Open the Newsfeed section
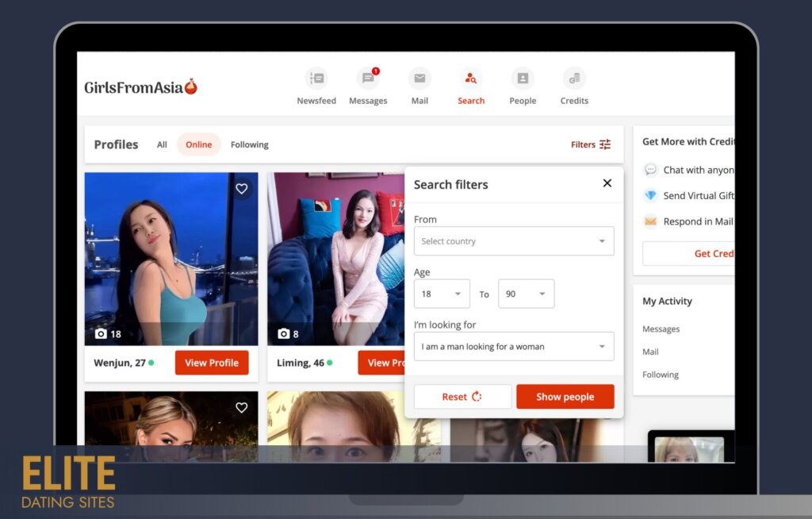812x519 pixels. pos(316,79)
